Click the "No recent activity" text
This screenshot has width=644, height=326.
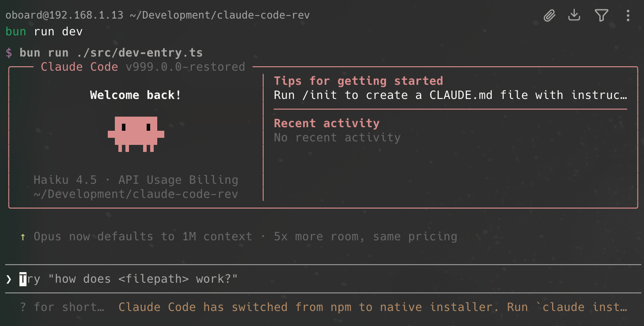point(337,137)
